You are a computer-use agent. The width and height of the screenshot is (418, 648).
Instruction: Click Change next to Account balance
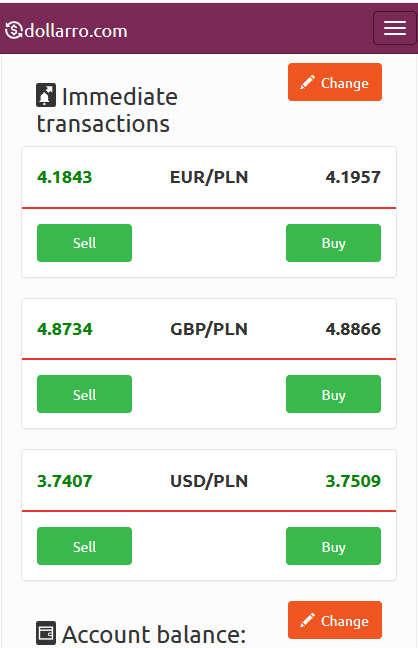pyautogui.click(x=335, y=620)
